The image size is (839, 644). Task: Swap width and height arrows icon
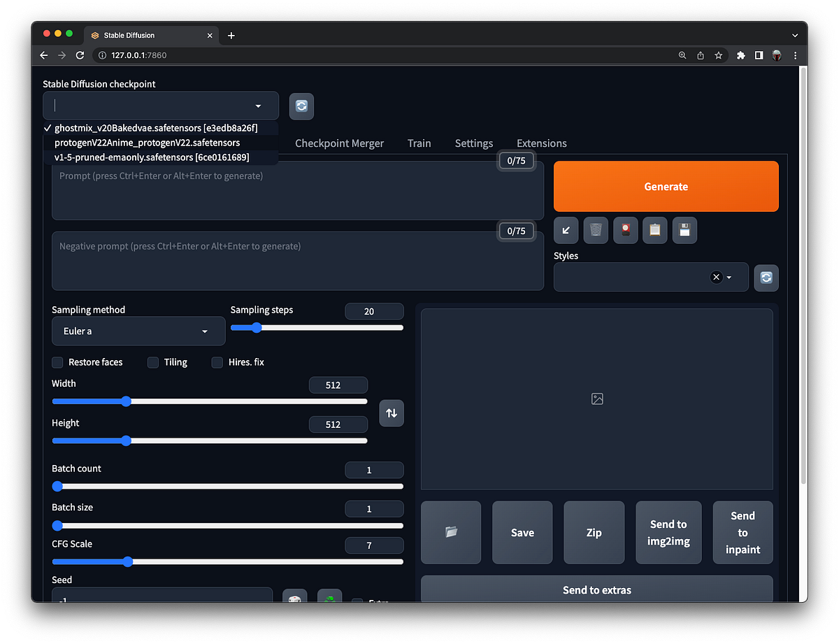click(392, 413)
